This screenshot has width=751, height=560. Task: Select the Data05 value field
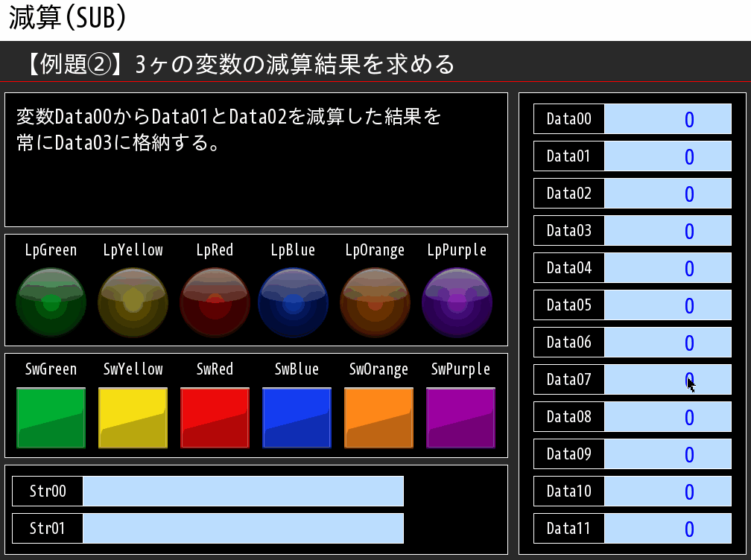tap(668, 305)
